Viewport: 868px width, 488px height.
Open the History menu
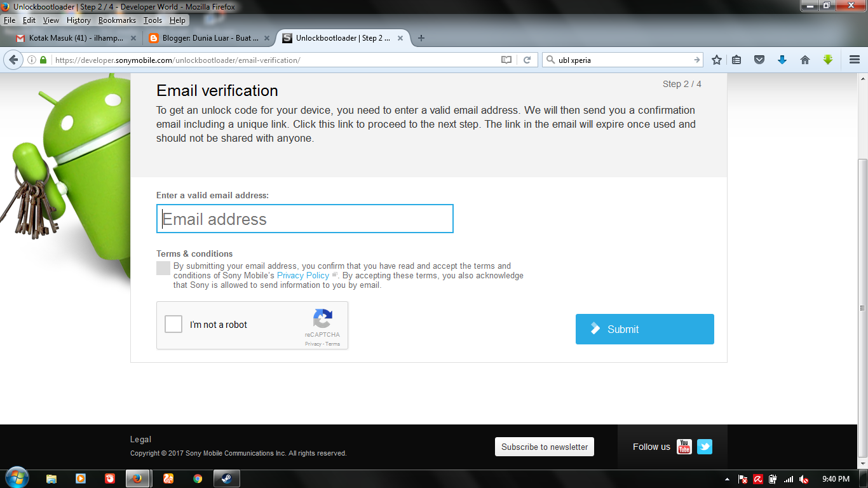pos(79,20)
